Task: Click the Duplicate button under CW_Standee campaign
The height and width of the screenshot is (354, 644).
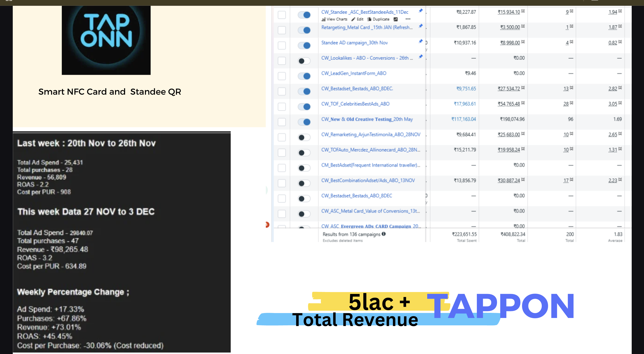Action: pyautogui.click(x=378, y=19)
